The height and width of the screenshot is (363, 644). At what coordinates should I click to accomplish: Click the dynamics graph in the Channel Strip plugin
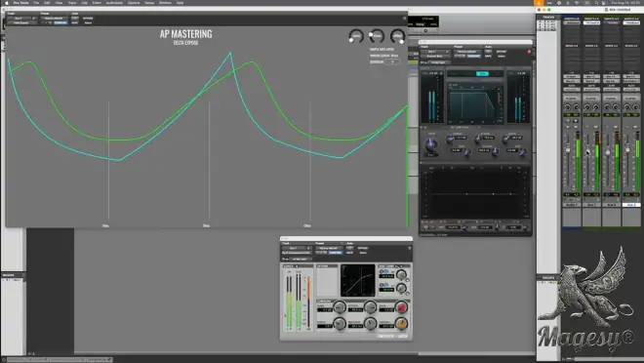[x=475, y=103]
